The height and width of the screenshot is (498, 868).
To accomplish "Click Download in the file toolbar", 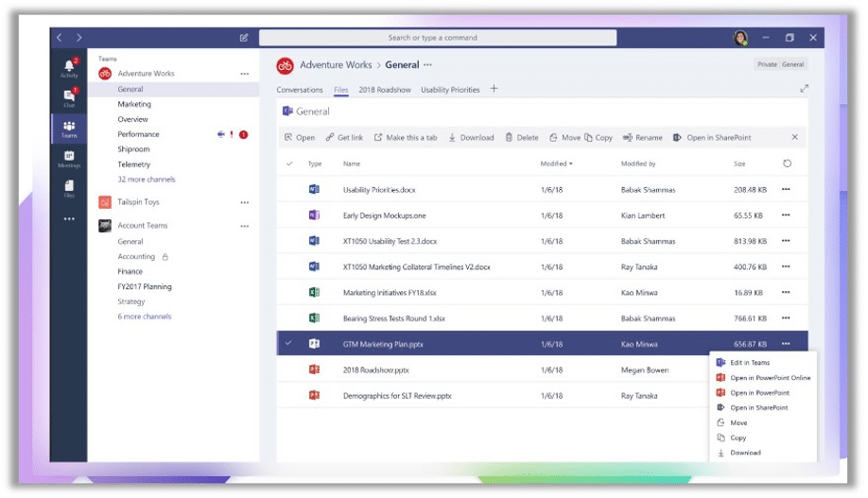I will coord(471,137).
